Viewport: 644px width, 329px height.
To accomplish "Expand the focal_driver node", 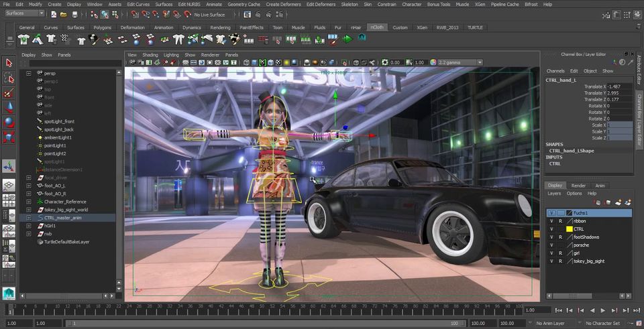I will click(29, 178).
